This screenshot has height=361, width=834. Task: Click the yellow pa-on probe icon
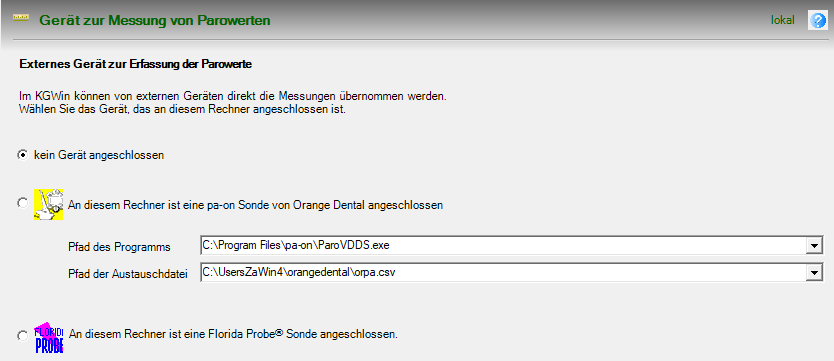[x=48, y=204]
